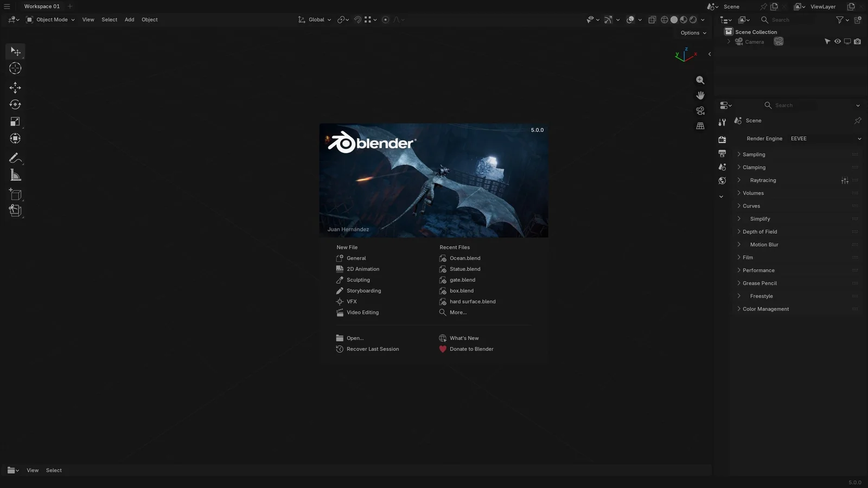The image size is (868, 488).
Task: Select the Annotate pencil tool
Action: click(15, 158)
